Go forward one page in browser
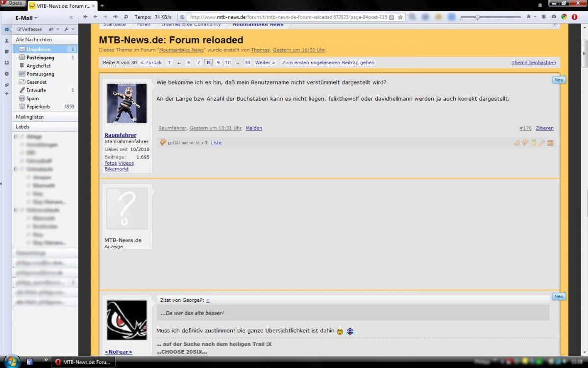Screen dimensions: 588x368 tap(105, 17)
